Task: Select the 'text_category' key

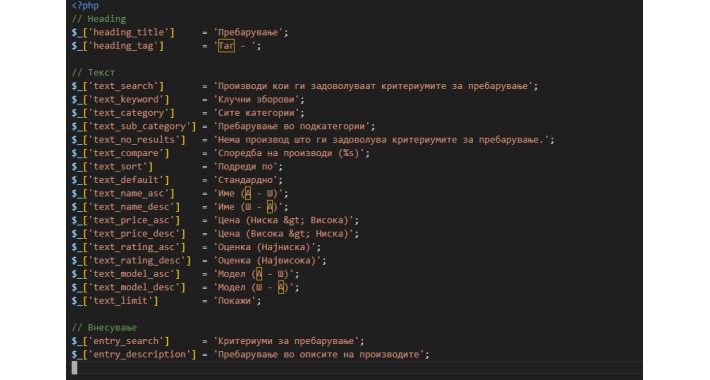Action: pos(128,113)
